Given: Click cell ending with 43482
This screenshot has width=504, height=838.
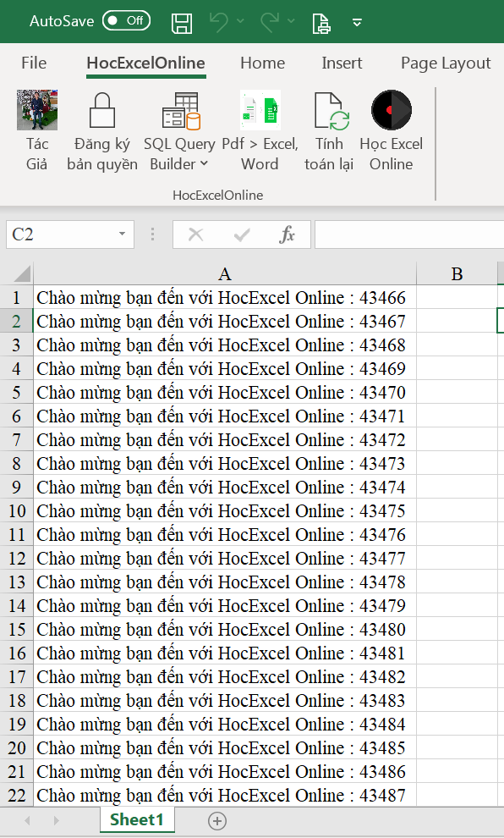Looking at the screenshot, I should click(225, 676).
